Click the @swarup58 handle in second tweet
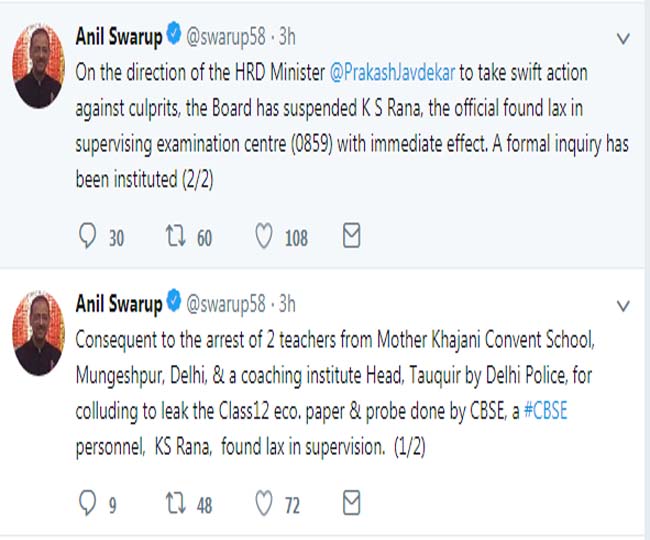This screenshot has height=540, width=650. (228, 305)
